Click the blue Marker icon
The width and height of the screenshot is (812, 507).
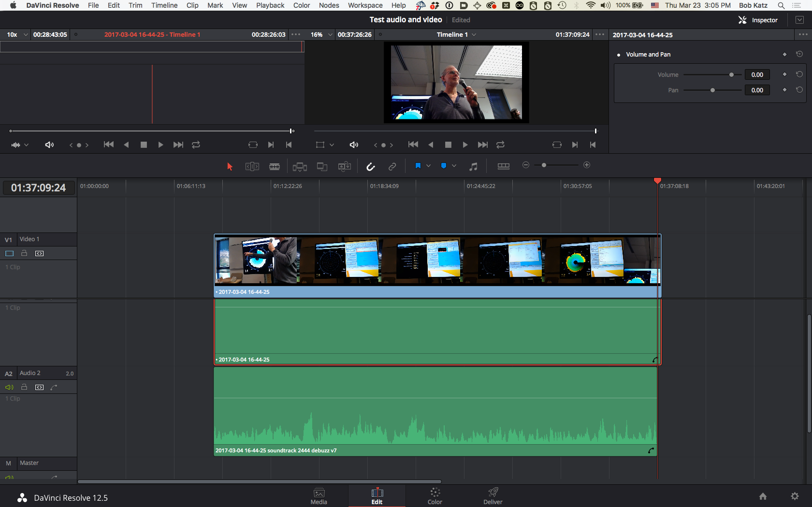(x=444, y=166)
